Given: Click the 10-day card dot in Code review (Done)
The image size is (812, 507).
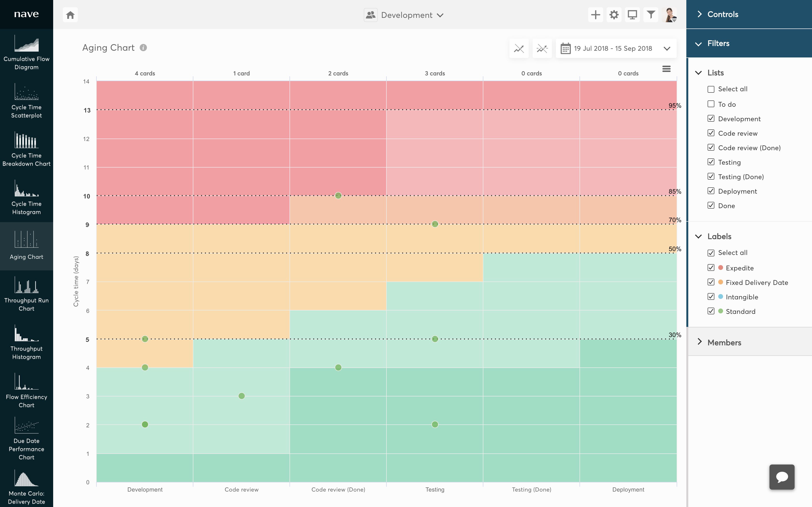Looking at the screenshot, I should (x=338, y=196).
